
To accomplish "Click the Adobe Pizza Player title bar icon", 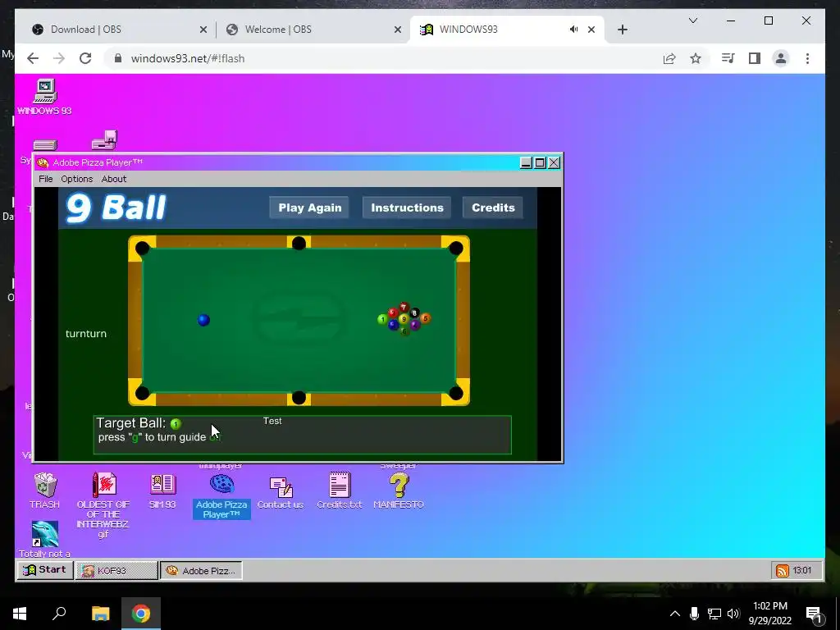I will click(x=43, y=162).
